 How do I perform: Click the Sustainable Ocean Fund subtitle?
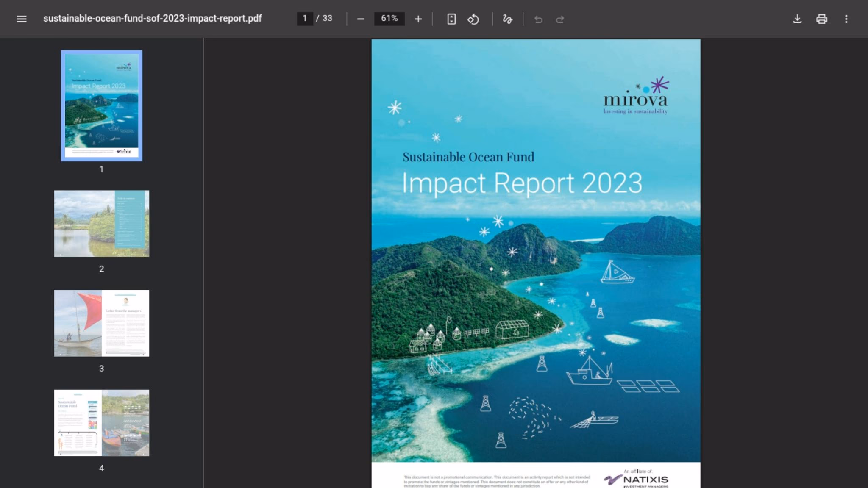pos(468,157)
